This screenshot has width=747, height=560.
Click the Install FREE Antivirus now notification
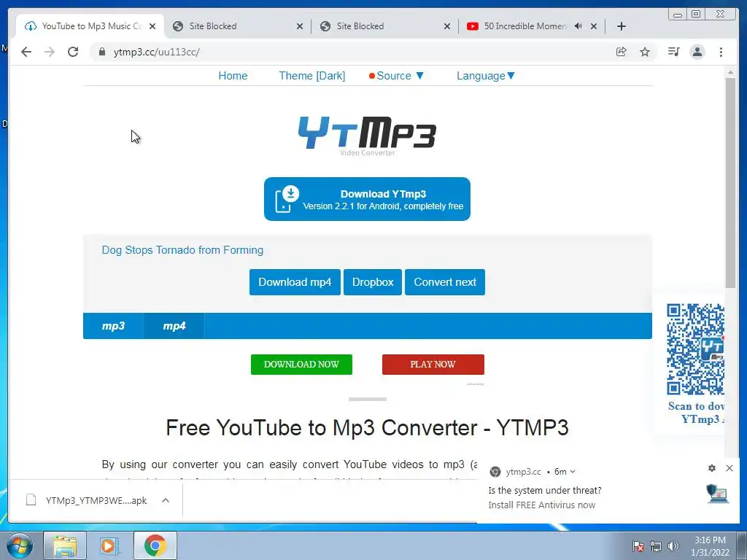pos(542,505)
